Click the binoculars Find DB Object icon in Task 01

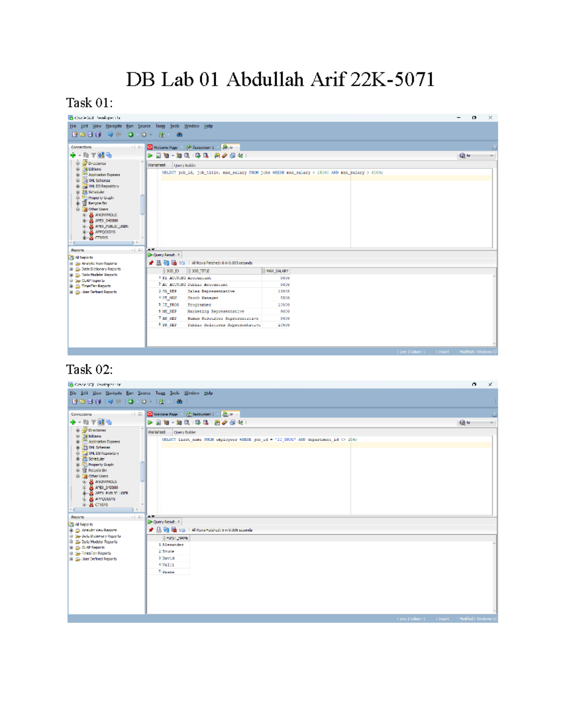[x=179, y=135]
